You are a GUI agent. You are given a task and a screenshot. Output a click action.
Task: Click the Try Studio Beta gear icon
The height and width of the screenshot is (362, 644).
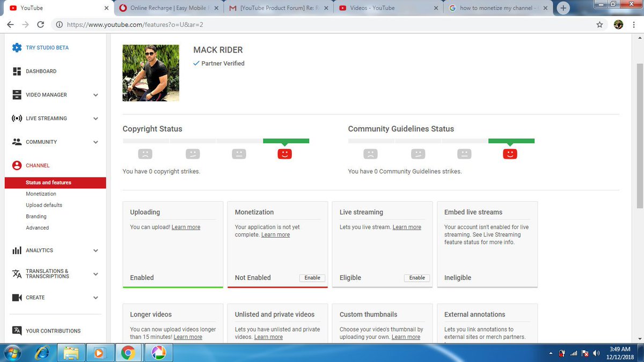coord(17,48)
